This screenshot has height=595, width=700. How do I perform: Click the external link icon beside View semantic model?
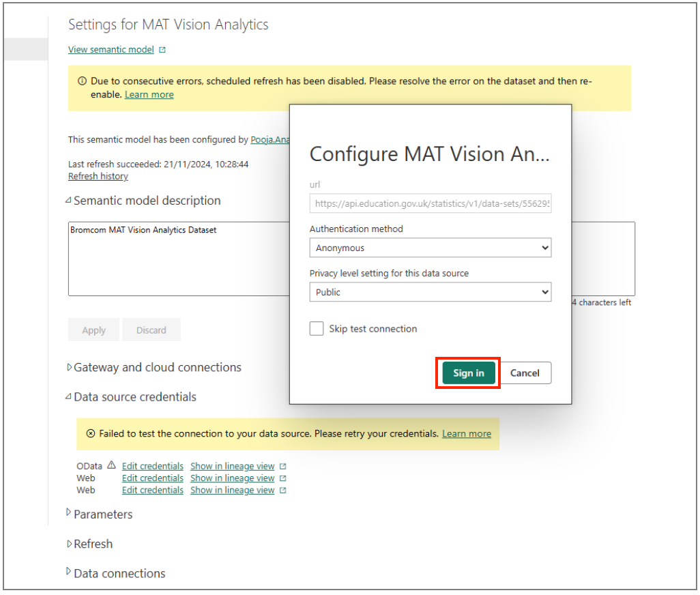pos(162,50)
